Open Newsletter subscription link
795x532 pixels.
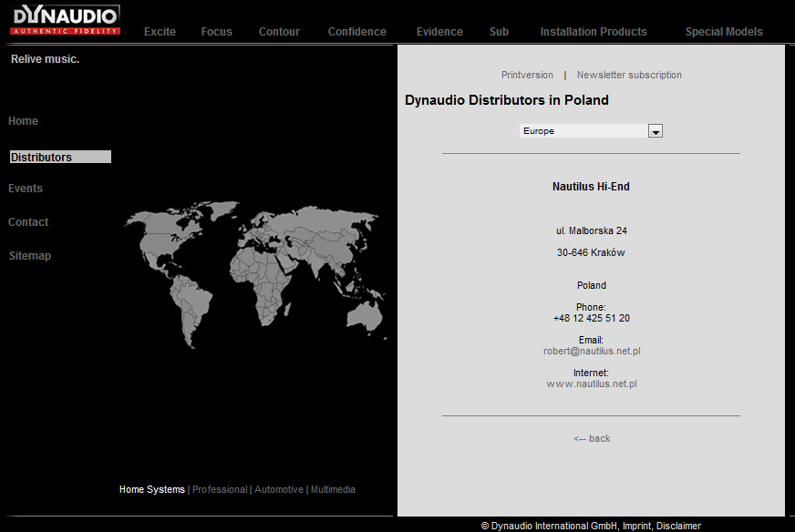point(629,75)
